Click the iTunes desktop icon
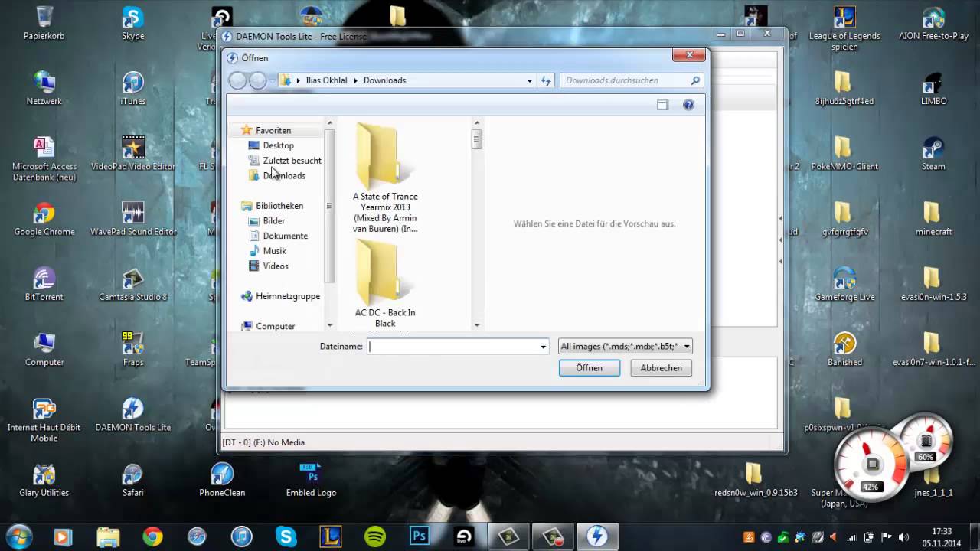This screenshot has height=551, width=980. [x=132, y=89]
